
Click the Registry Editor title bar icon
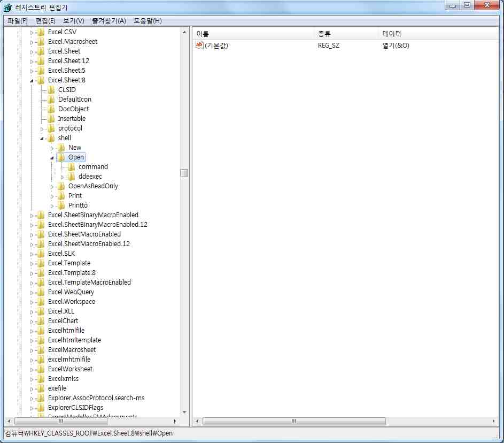click(7, 7)
